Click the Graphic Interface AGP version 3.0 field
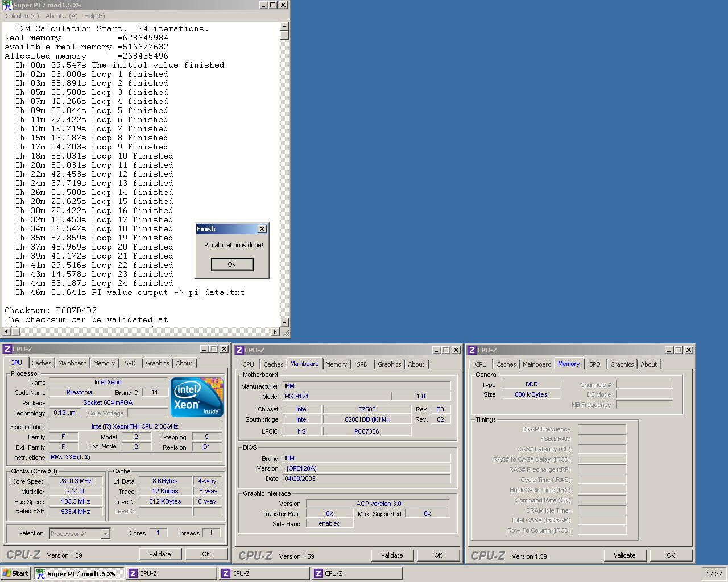Image resolution: width=728 pixels, height=582 pixels. [378, 504]
